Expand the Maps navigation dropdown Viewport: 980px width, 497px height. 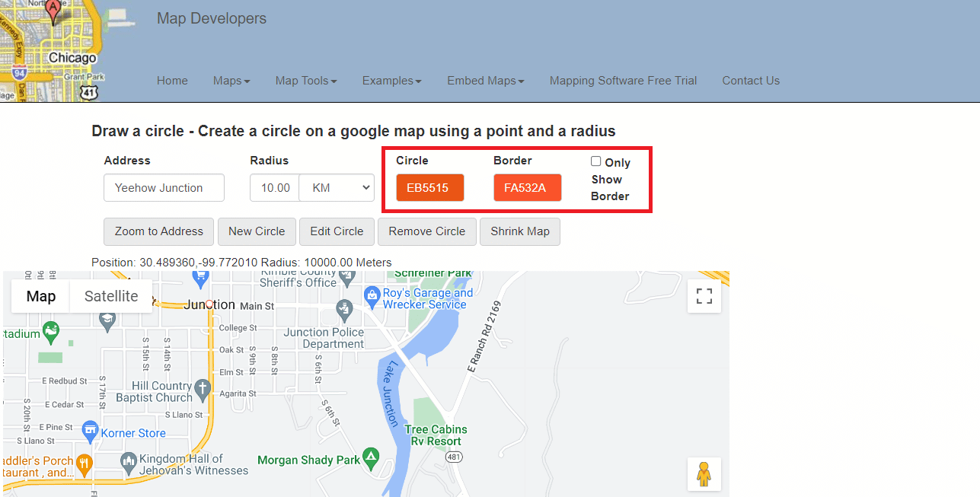(x=231, y=81)
